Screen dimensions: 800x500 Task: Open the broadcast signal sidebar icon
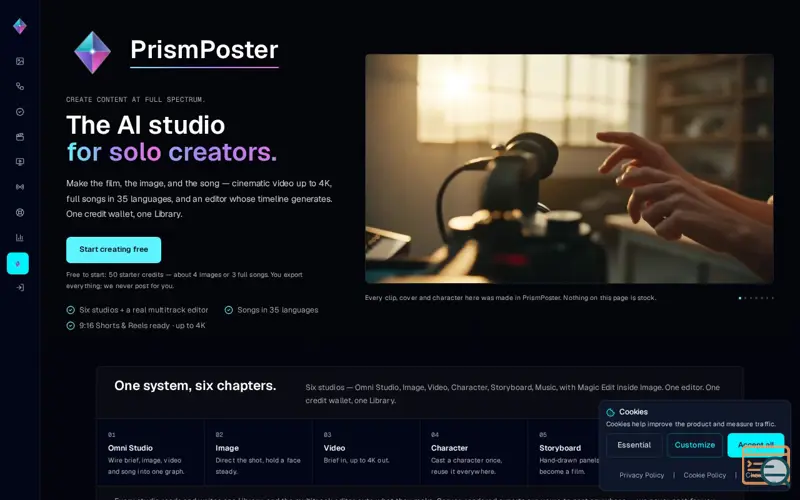pyautogui.click(x=20, y=187)
